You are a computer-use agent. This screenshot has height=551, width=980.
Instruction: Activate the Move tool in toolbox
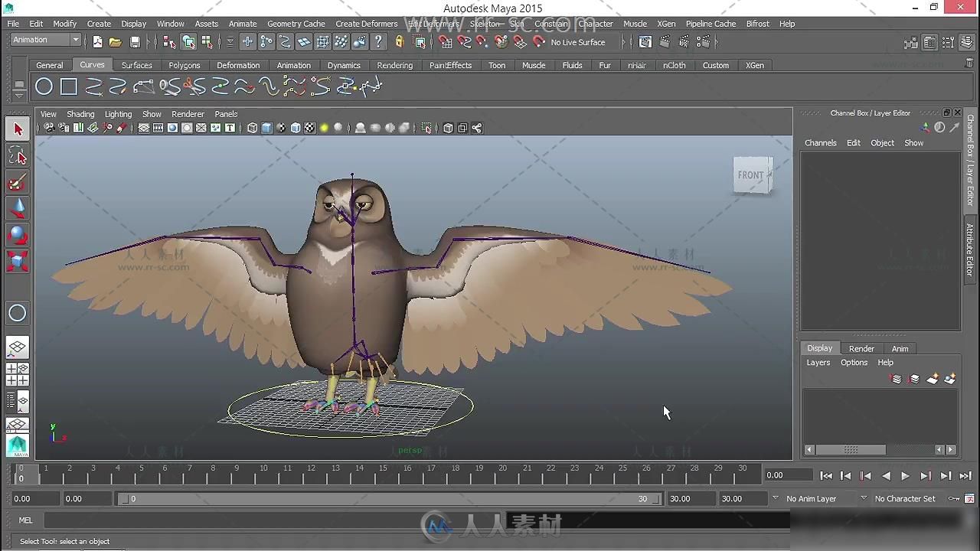tap(18, 208)
